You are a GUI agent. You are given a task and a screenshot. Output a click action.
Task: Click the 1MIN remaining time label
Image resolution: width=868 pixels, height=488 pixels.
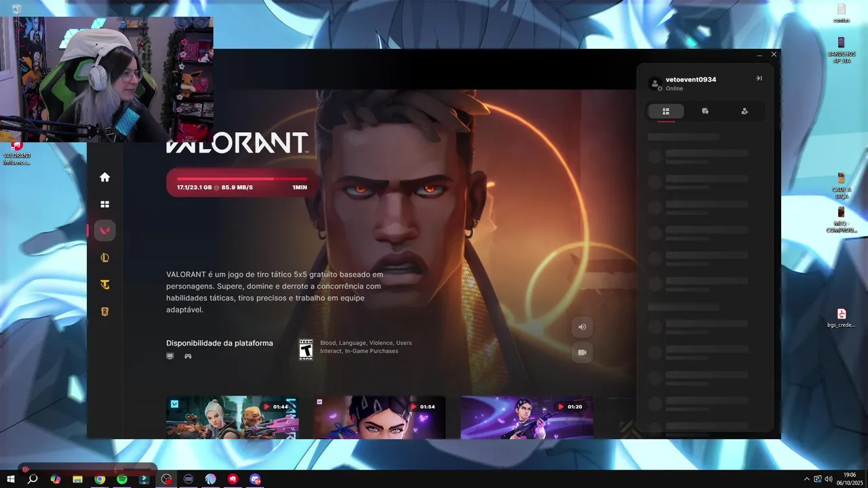tap(300, 187)
